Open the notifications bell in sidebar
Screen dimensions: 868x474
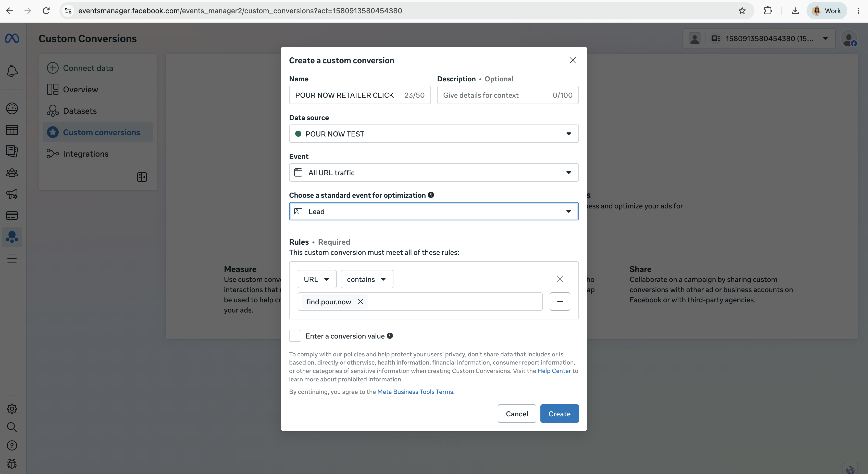(x=12, y=71)
